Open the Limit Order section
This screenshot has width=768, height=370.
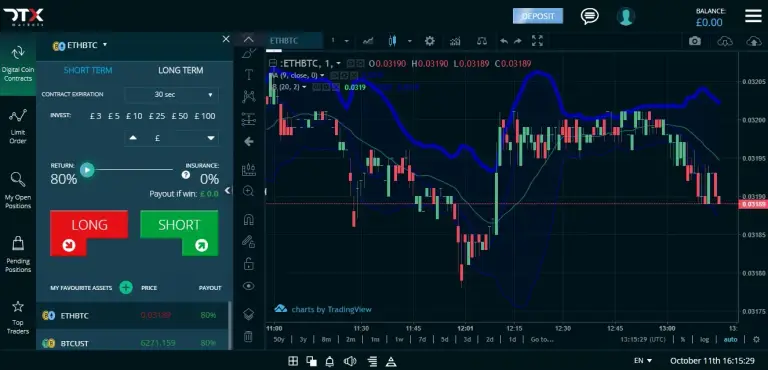pyautogui.click(x=18, y=126)
